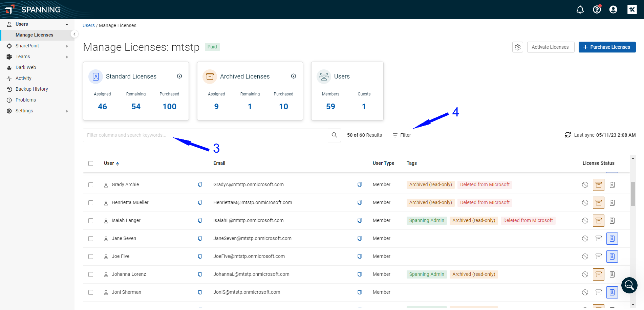Click the search magnifier icon in filter box
The height and width of the screenshot is (310, 644).
point(334,135)
